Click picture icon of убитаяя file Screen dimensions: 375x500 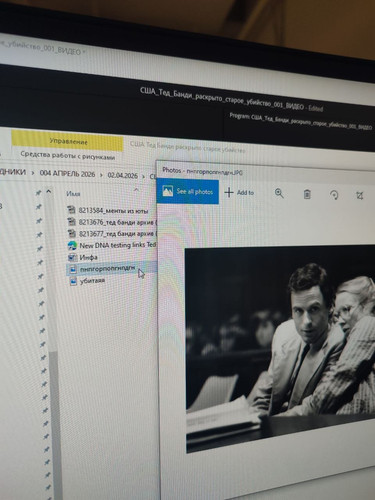[x=73, y=281]
